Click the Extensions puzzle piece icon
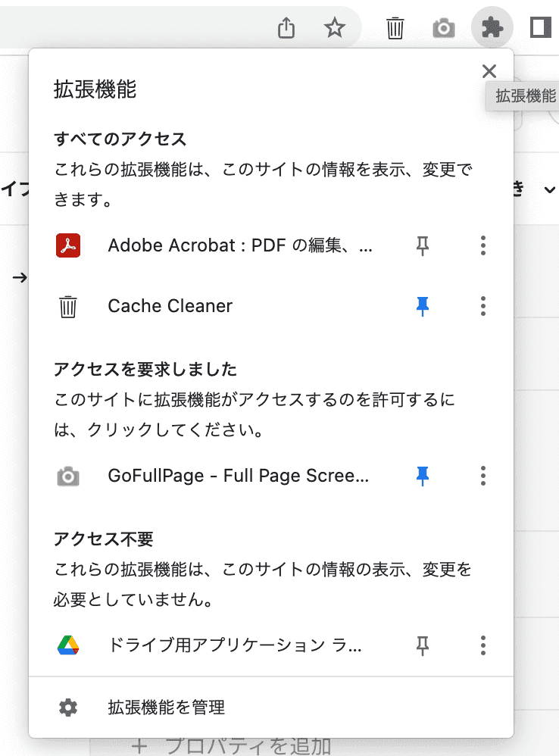The width and height of the screenshot is (559, 756). point(492,29)
